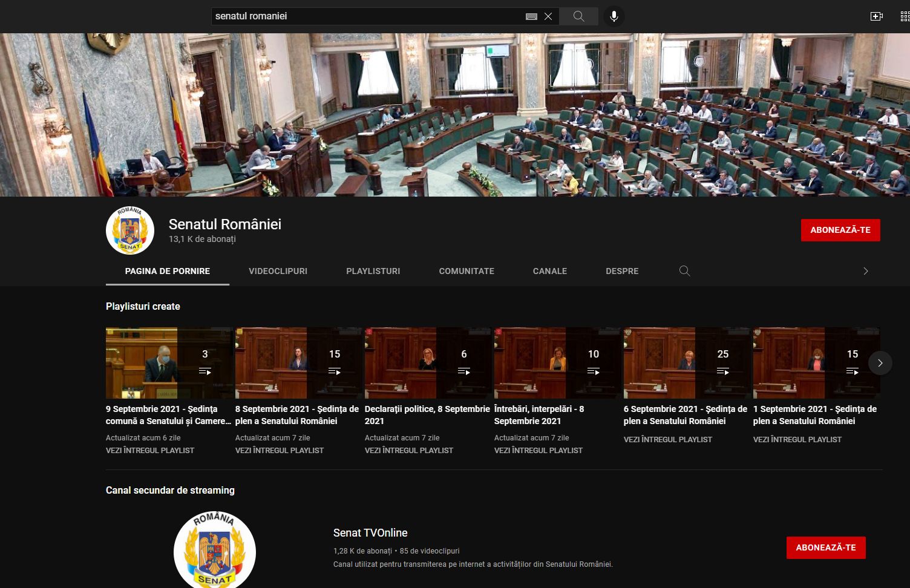The image size is (910, 588).
Task: Switch to the Videoclipuri tab
Action: (278, 271)
